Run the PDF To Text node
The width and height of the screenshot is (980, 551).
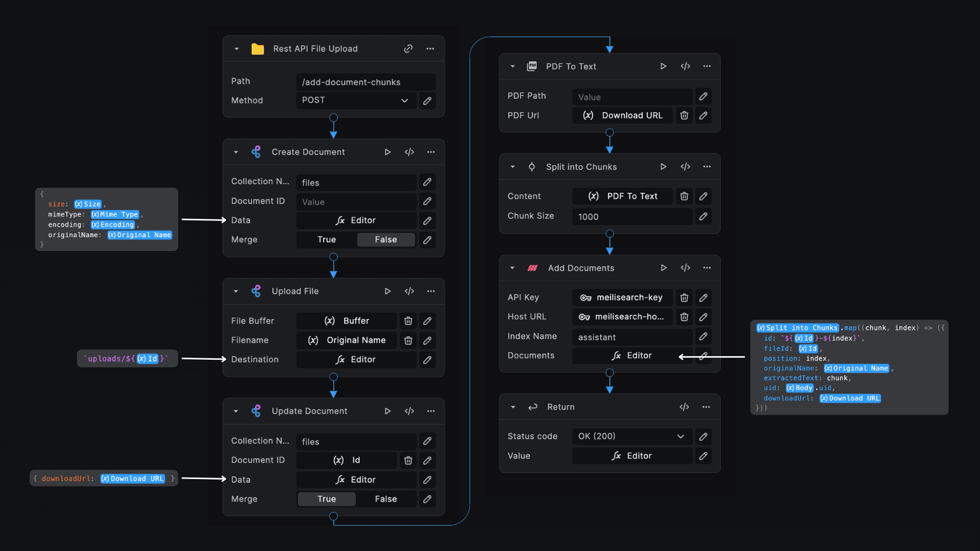[x=663, y=66]
